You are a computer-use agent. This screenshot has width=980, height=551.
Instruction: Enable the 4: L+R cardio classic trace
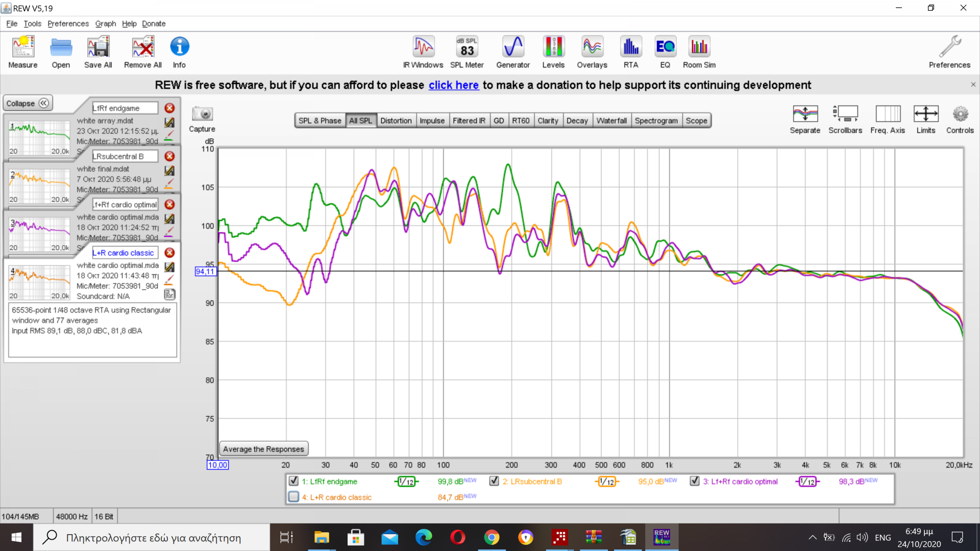coord(293,496)
